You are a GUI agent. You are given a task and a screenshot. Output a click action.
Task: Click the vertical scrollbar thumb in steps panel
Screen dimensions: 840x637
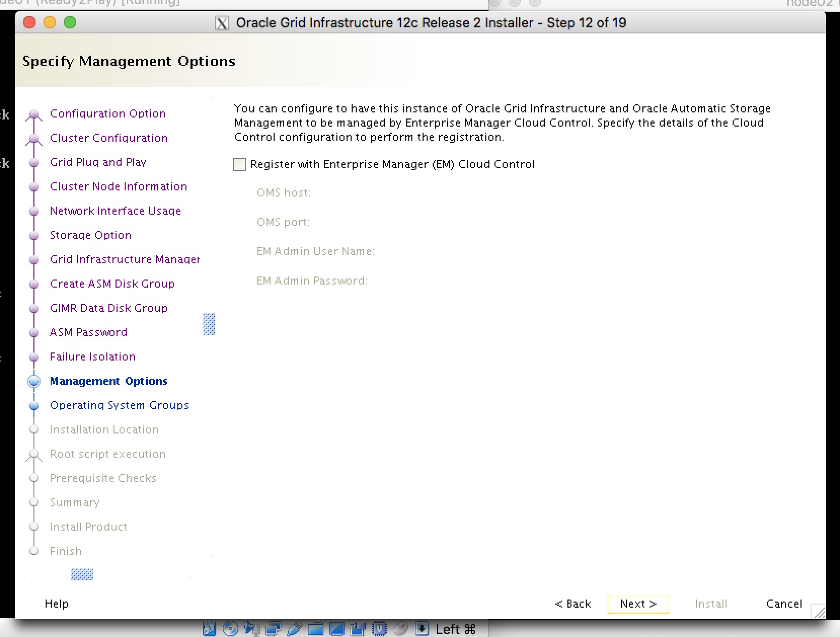[x=209, y=324]
